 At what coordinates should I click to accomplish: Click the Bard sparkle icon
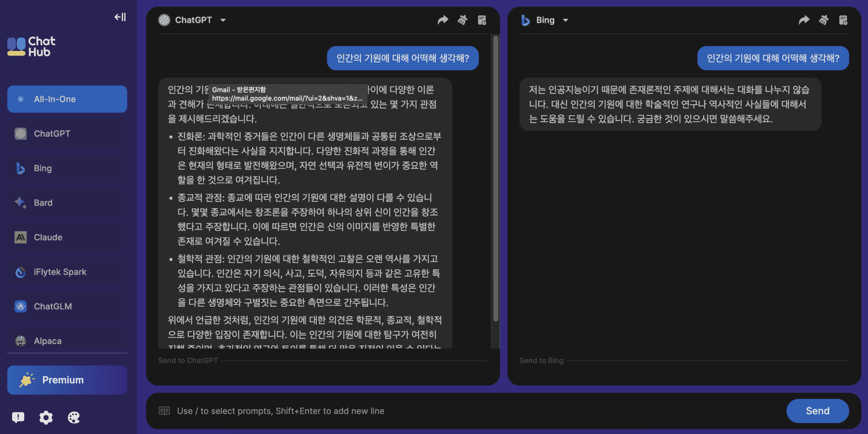pyautogui.click(x=20, y=203)
